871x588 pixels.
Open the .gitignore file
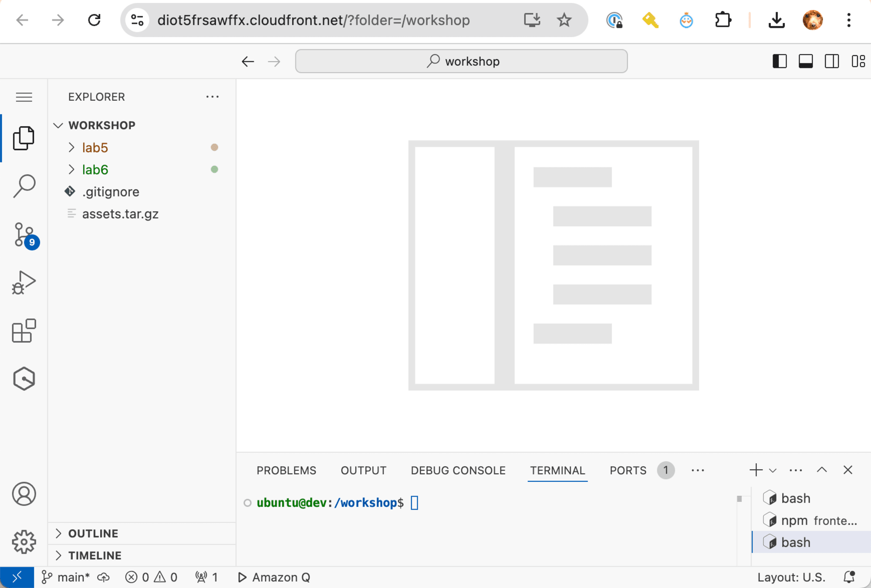tap(142, 192)
